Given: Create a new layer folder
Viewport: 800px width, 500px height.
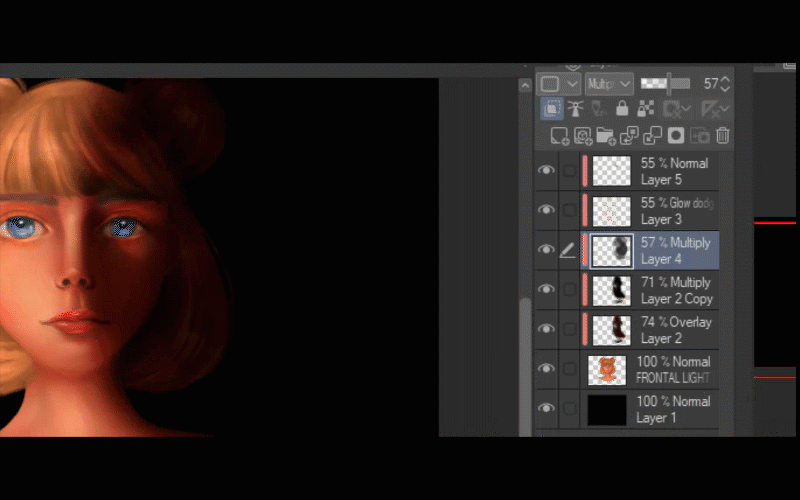Looking at the screenshot, I should (605, 136).
